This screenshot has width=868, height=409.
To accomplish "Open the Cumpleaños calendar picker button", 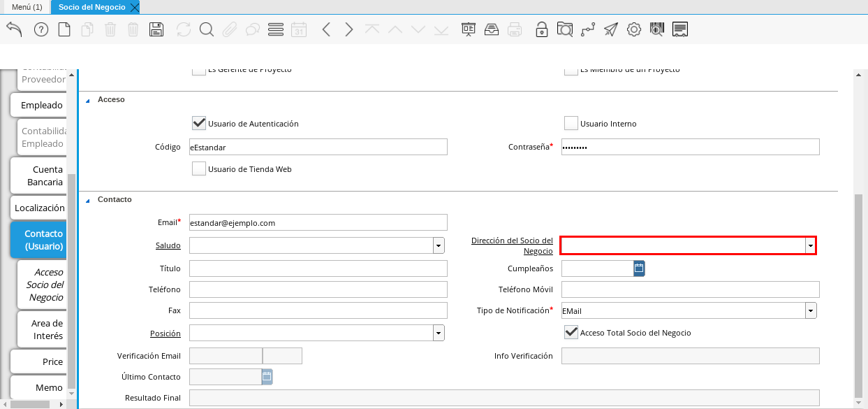I will pyautogui.click(x=639, y=268).
